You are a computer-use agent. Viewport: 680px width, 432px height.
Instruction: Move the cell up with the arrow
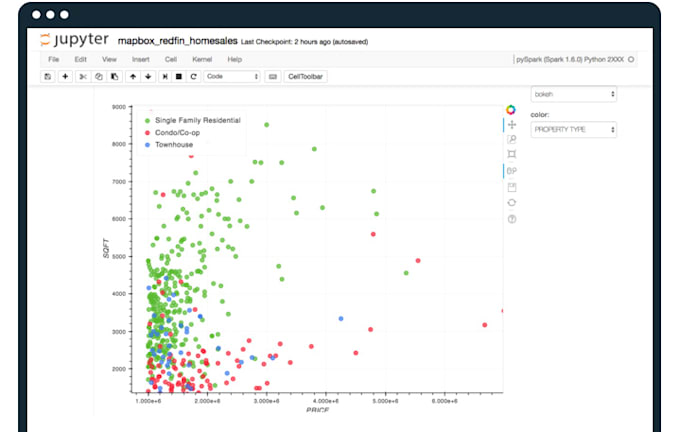coord(133,76)
